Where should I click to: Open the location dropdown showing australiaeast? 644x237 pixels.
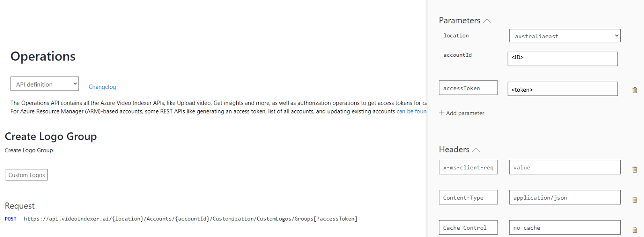point(565,36)
